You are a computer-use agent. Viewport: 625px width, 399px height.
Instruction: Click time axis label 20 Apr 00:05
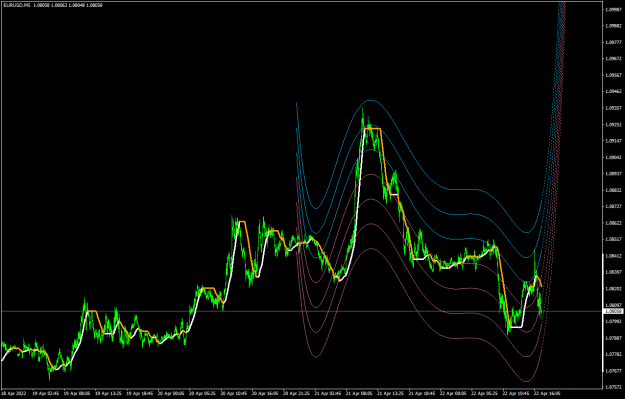[x=171, y=393]
